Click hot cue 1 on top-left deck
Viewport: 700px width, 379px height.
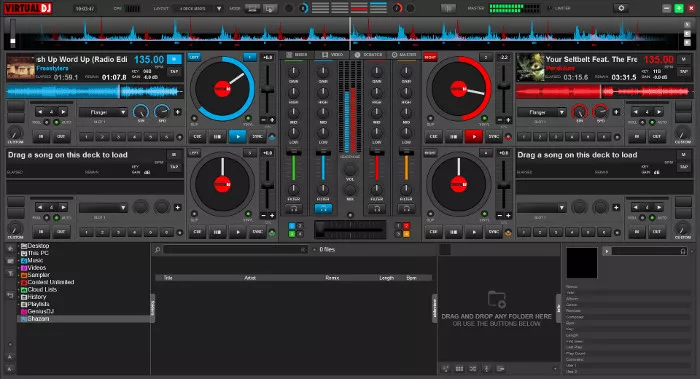(86, 137)
